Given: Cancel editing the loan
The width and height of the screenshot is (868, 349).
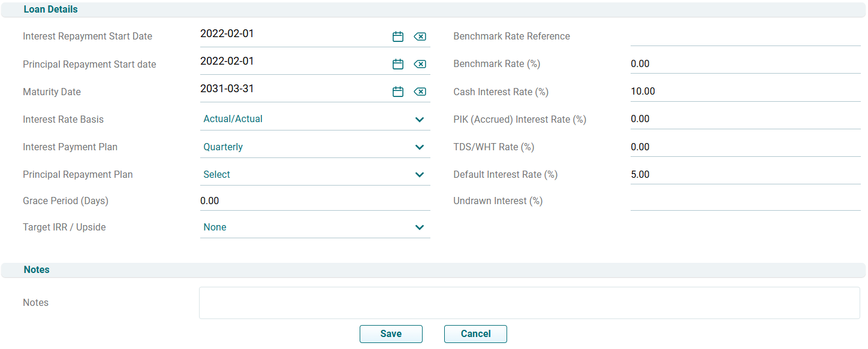Looking at the screenshot, I should click(475, 334).
